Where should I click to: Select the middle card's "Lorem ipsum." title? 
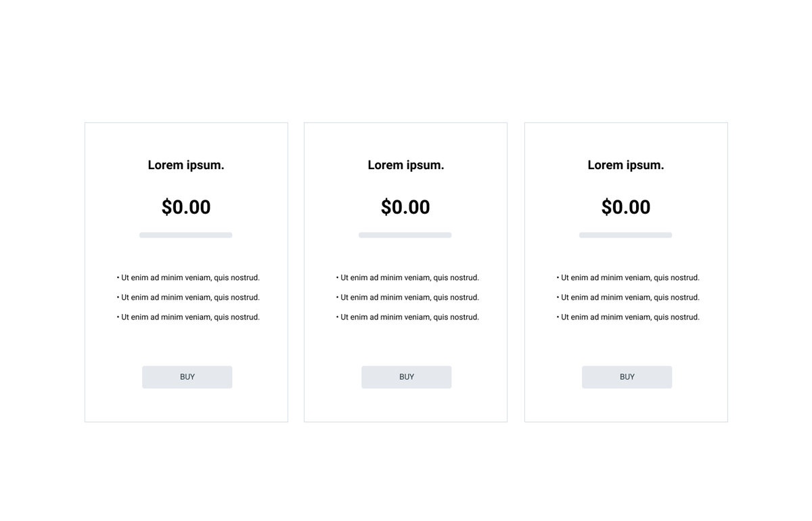406,165
